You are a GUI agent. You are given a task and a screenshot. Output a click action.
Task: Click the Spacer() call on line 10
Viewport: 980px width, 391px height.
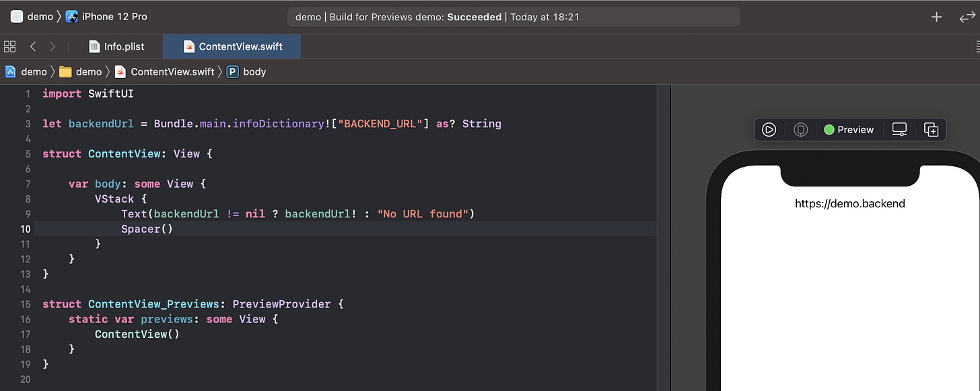tap(147, 229)
